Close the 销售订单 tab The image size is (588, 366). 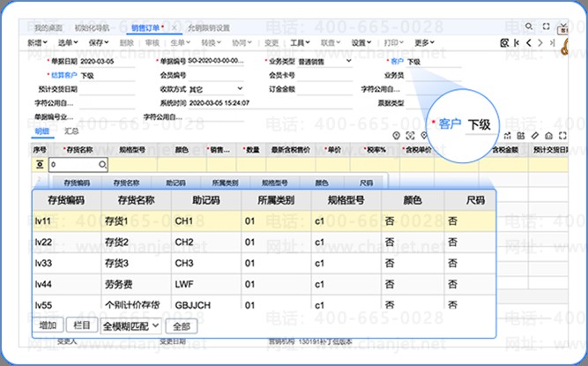pyautogui.click(x=175, y=28)
